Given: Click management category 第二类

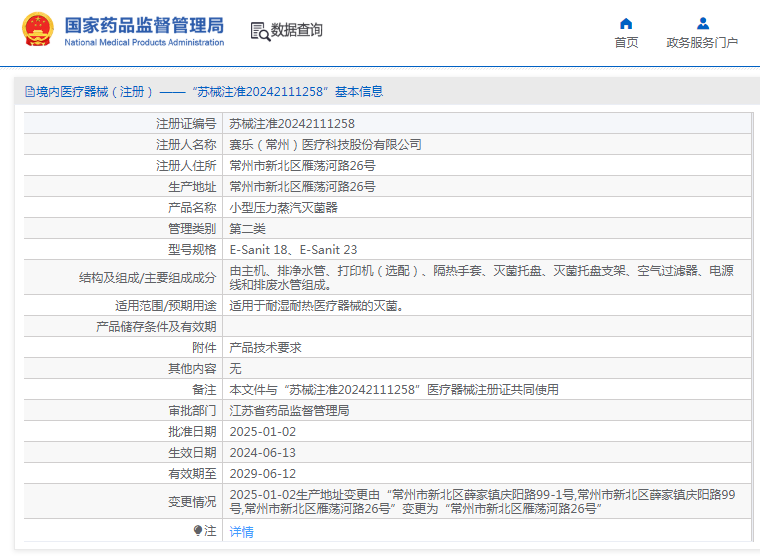Looking at the screenshot, I should [247, 229].
